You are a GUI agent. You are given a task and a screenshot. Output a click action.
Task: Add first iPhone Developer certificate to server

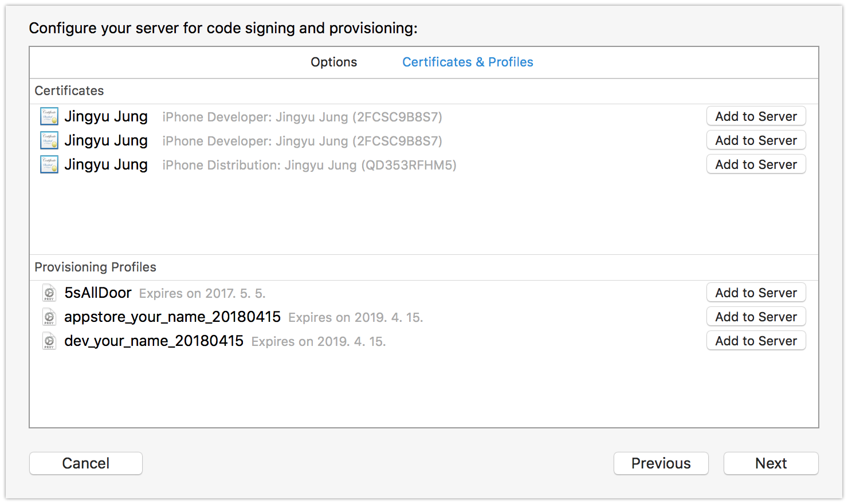pyautogui.click(x=756, y=116)
